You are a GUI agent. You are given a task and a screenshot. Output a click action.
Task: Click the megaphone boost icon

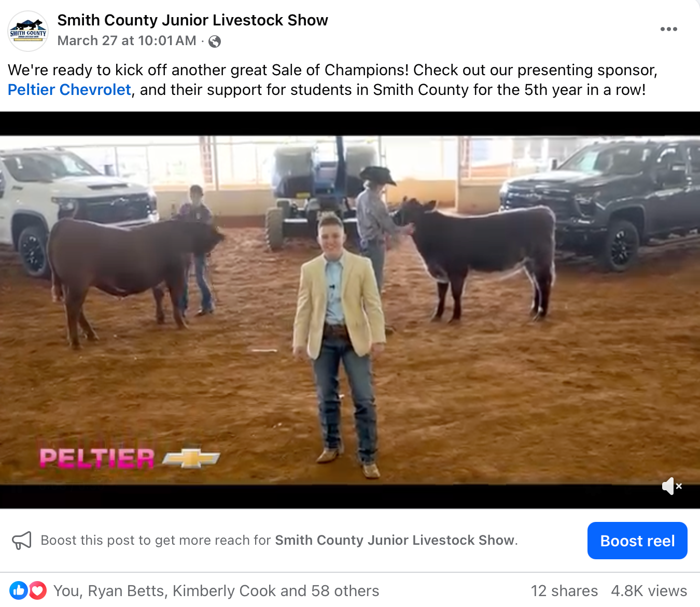click(x=22, y=541)
